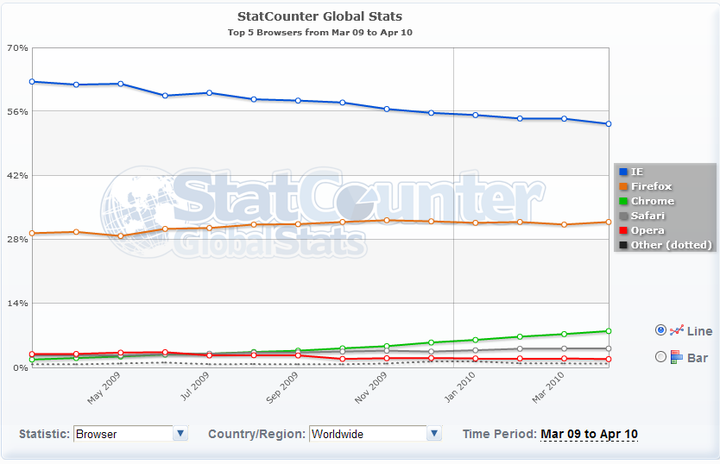Open the Statistic dropdown arrow
This screenshot has height=464, width=720.
click(180, 434)
